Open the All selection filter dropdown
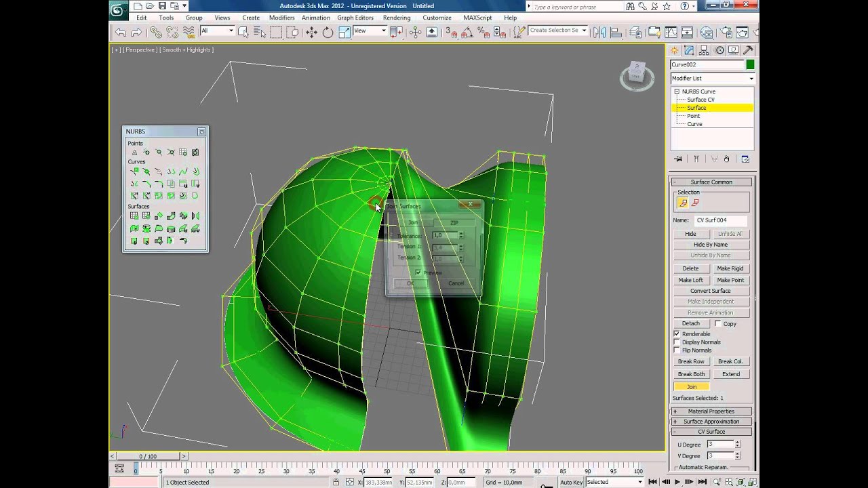This screenshot has width=868, height=488. [x=217, y=31]
